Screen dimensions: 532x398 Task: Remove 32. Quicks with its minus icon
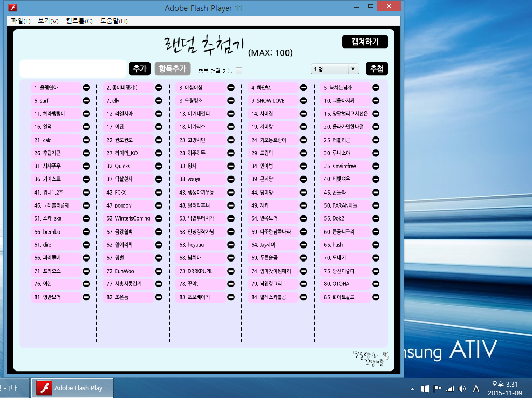pyautogui.click(x=158, y=166)
